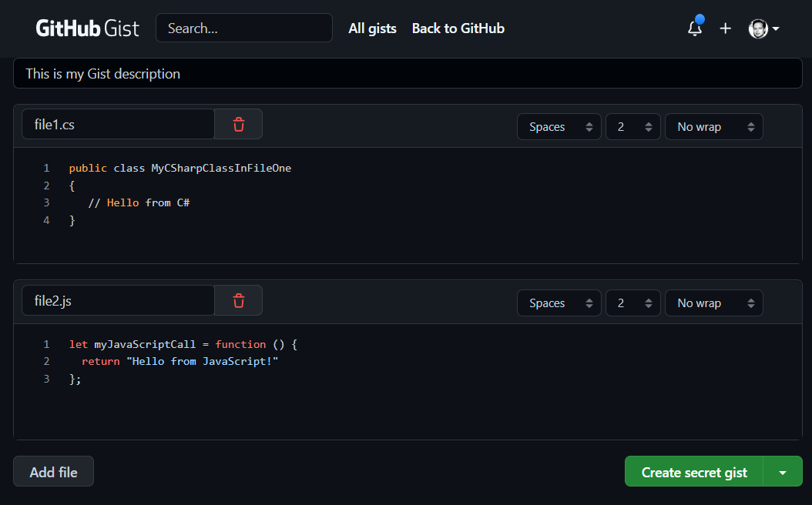
Task: Delete the file2.js file using trash icon
Action: 238,300
